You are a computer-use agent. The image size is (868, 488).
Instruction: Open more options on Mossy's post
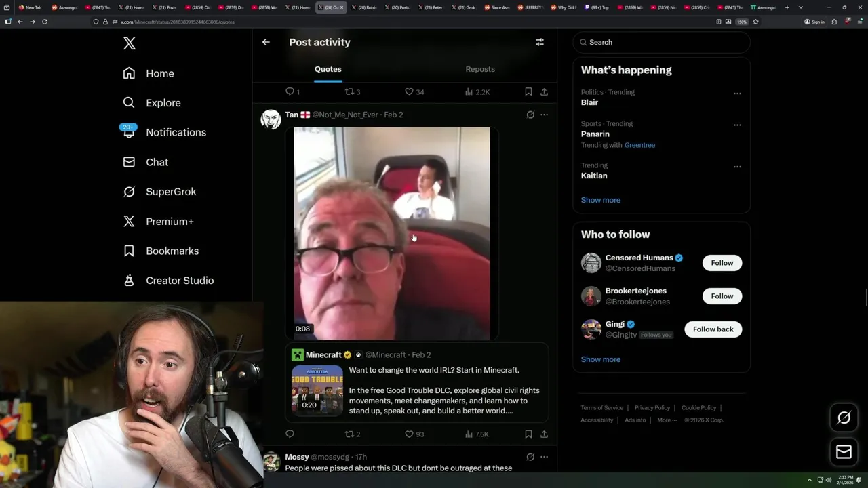tap(544, 457)
